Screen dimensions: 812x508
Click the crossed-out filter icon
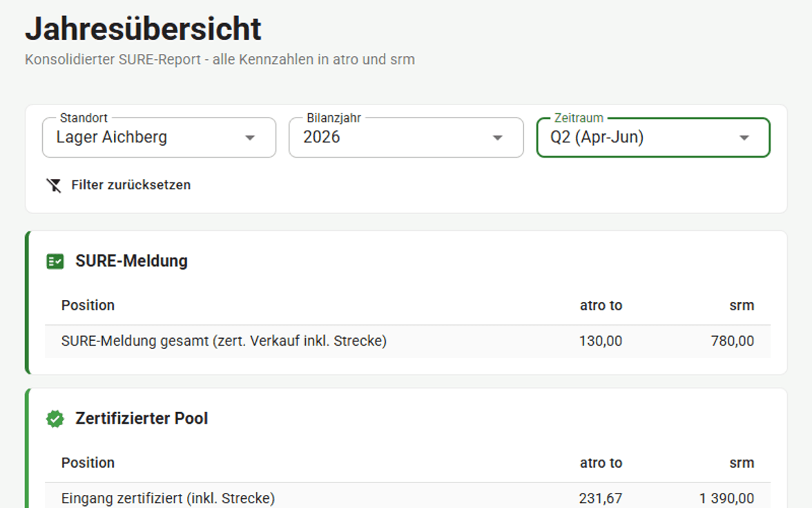tap(54, 185)
